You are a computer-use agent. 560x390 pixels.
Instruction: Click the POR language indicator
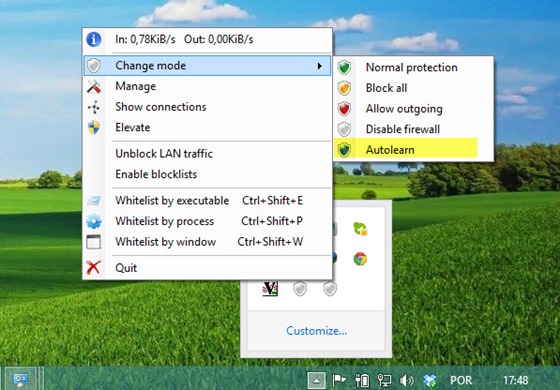461,380
